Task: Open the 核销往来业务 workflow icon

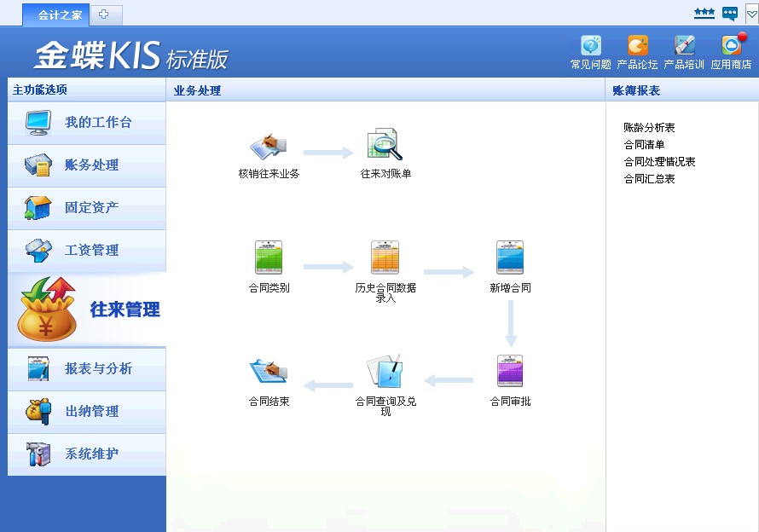Action: [269, 146]
